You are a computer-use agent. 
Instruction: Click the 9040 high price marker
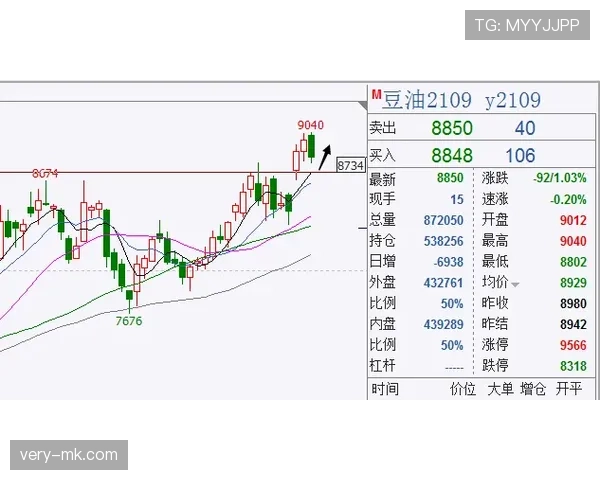(310, 125)
